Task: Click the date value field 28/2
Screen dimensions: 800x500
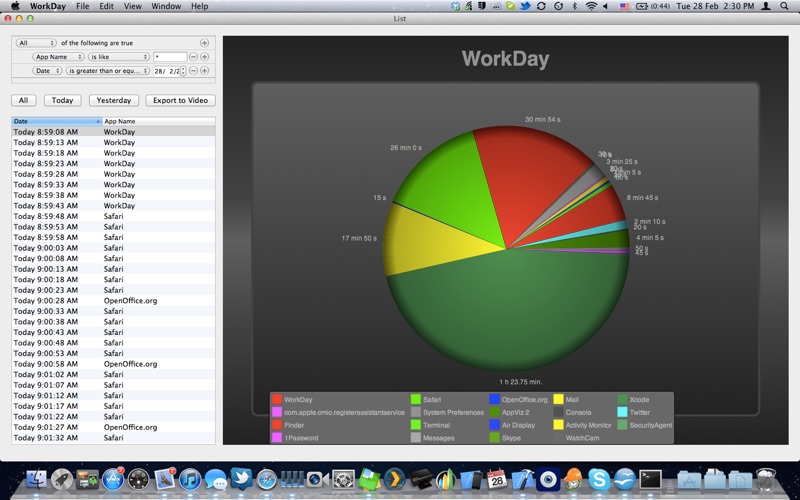Action: pyautogui.click(x=167, y=71)
